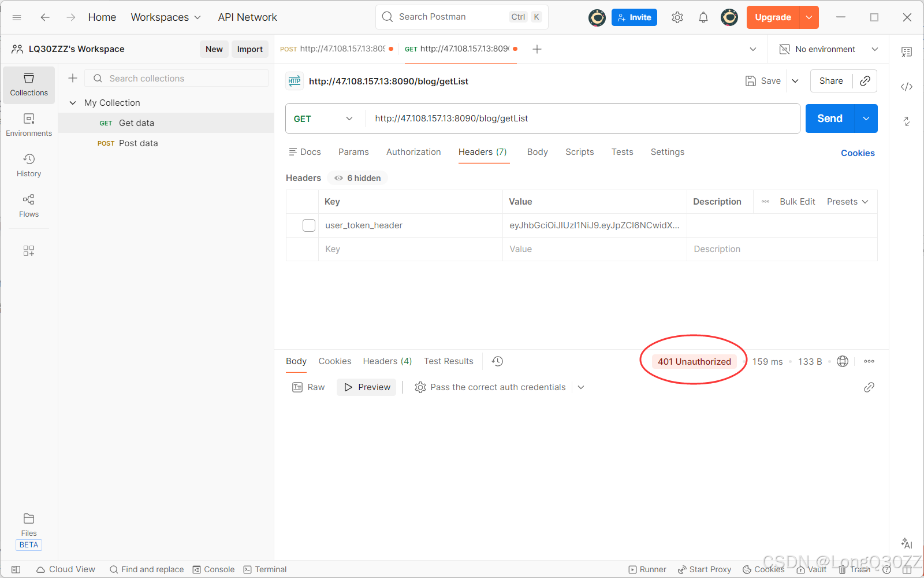This screenshot has height=578, width=924.
Task: Open the Environments sidebar panel
Action: point(29,125)
